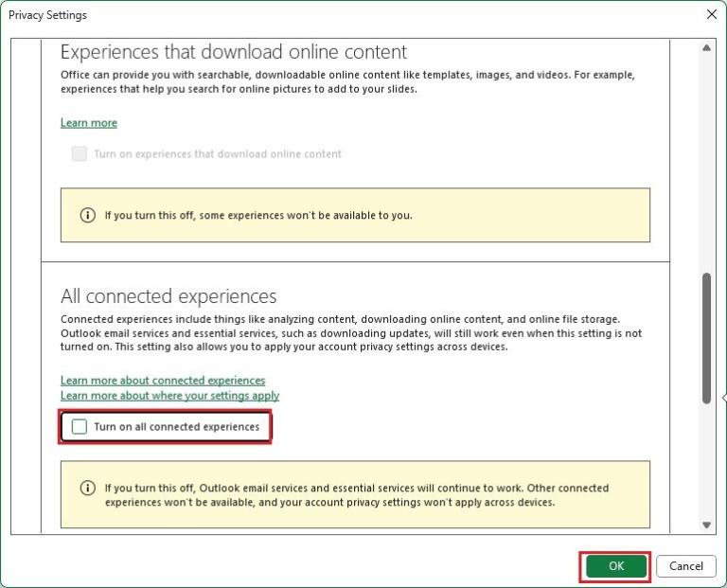Click scrollbar track below the thumb

(706, 464)
